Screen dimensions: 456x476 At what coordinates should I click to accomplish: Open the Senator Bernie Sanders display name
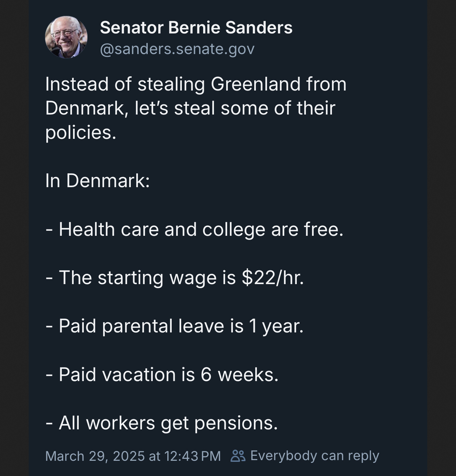click(196, 27)
